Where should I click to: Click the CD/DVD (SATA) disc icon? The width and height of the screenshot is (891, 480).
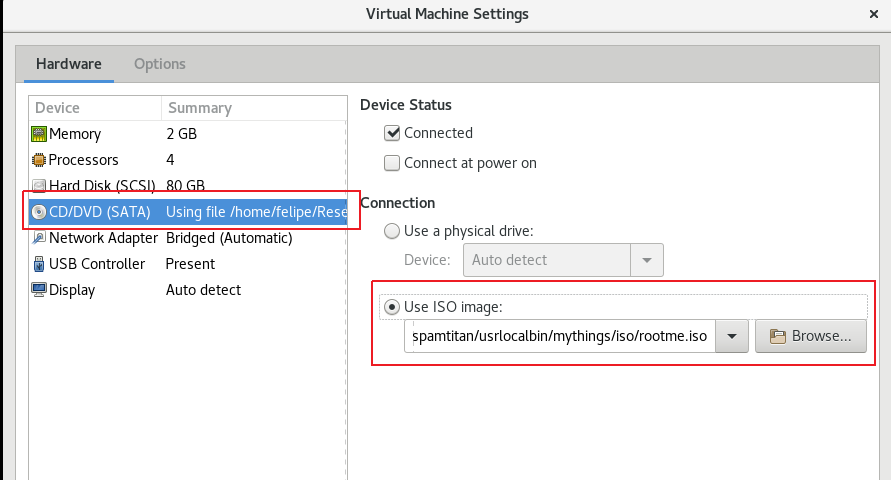coord(39,212)
